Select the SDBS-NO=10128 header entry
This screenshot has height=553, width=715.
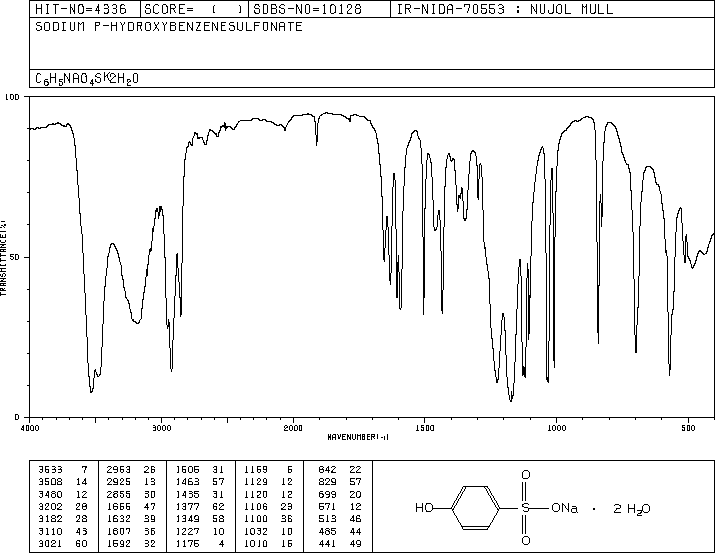307,9
